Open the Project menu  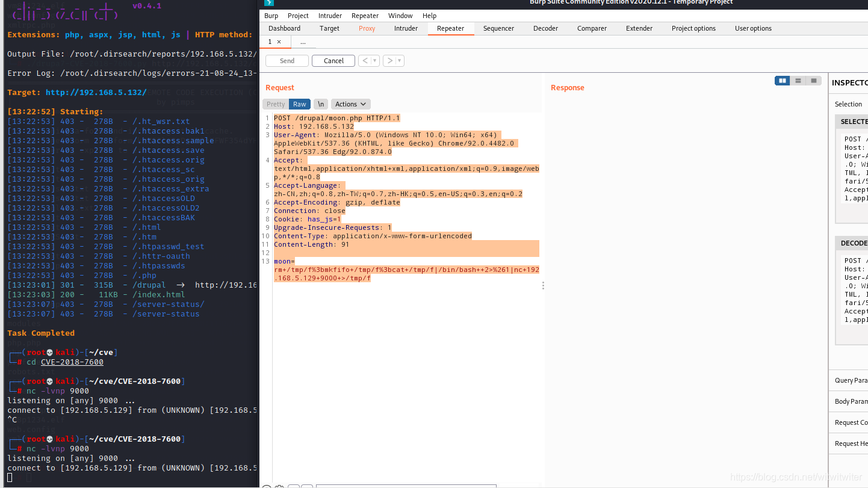298,16
